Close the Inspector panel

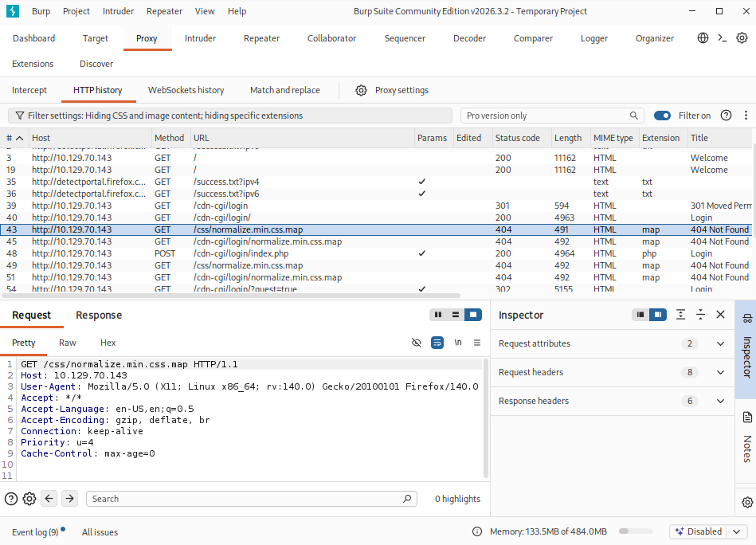tap(721, 315)
